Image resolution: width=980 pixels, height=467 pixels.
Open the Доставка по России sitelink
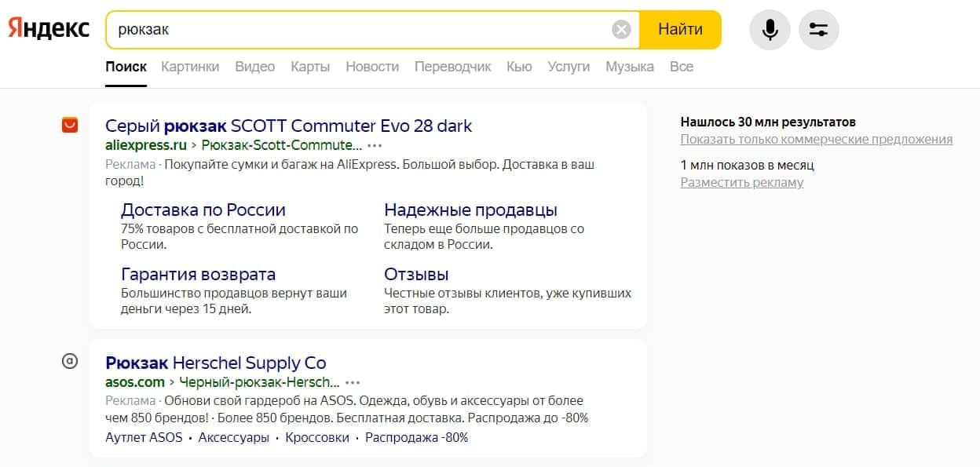pyautogui.click(x=203, y=210)
